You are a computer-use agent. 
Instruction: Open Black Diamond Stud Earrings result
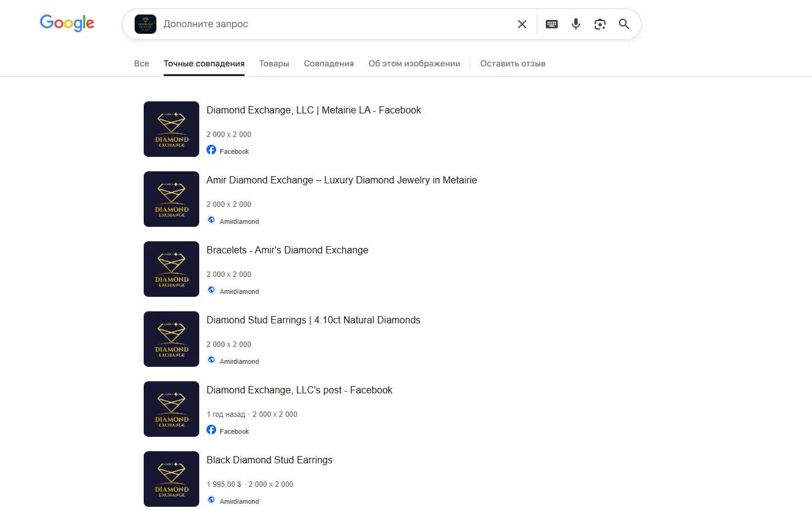[x=269, y=460]
